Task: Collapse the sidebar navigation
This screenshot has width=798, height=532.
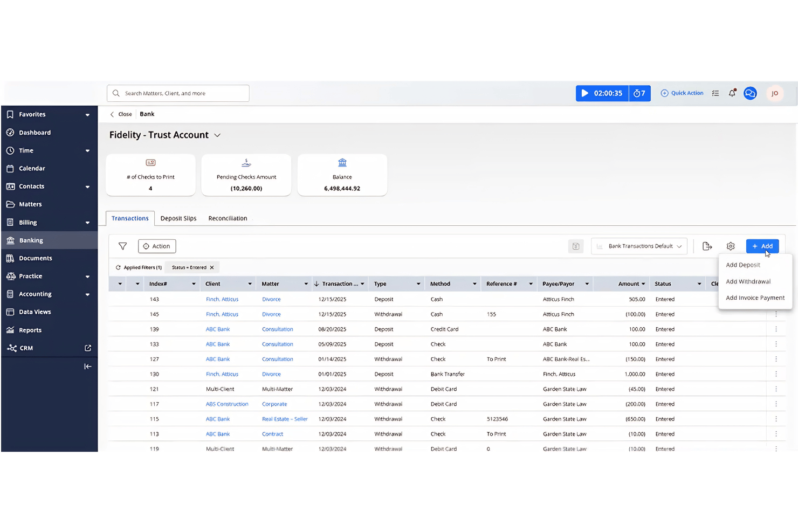Action: [x=87, y=367]
